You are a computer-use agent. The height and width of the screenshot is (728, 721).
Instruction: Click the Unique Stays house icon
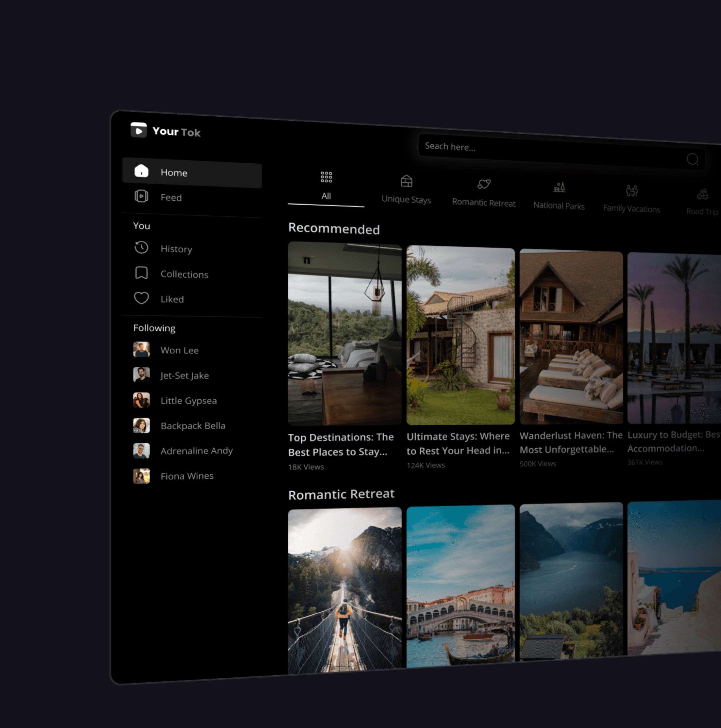[406, 181]
